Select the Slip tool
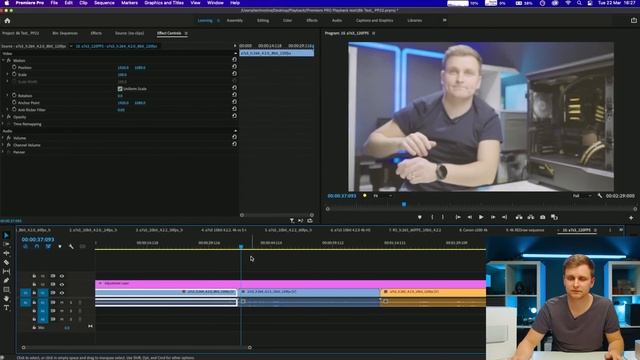Image resolution: width=640 pixels, height=360 pixels. [x=6, y=271]
